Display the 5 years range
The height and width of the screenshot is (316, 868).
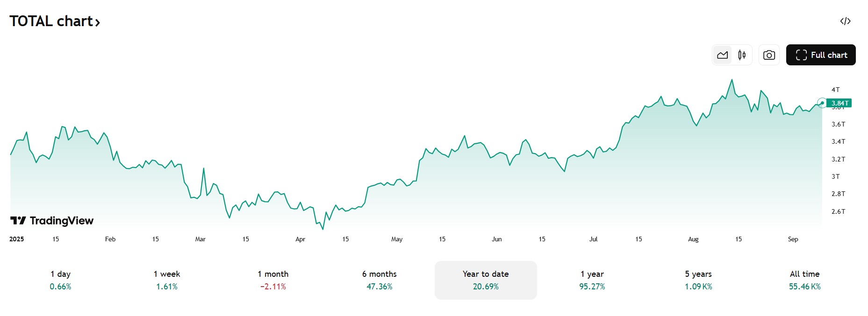(x=698, y=280)
